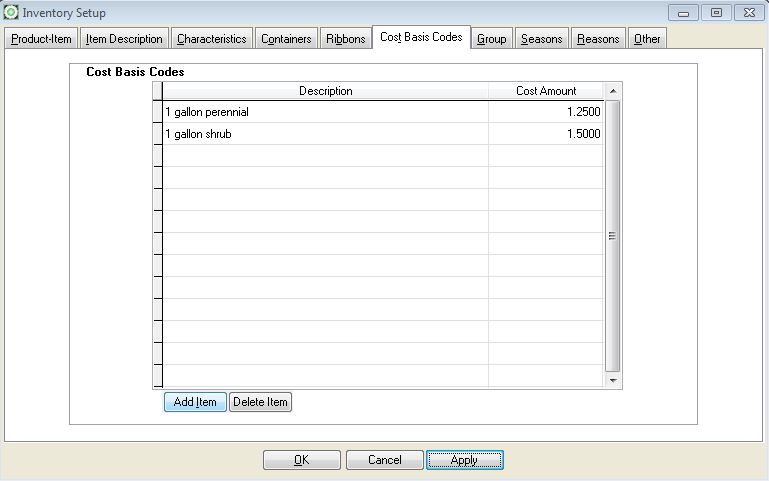This screenshot has height=481, width=769.
Task: Switch to the Product-Item tab
Action: click(41, 39)
